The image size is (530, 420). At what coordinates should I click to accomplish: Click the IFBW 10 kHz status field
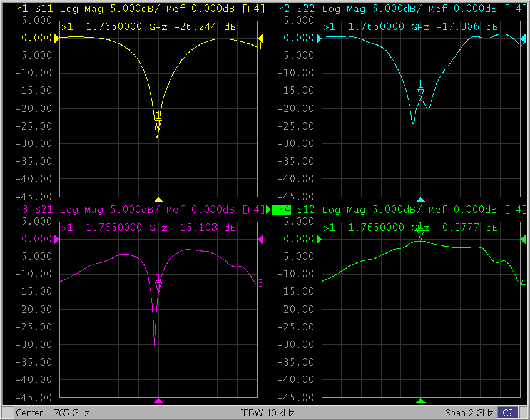(267, 413)
